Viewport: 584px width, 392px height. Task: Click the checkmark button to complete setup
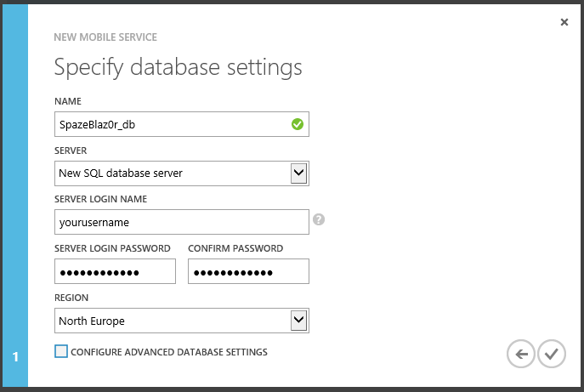[552, 354]
